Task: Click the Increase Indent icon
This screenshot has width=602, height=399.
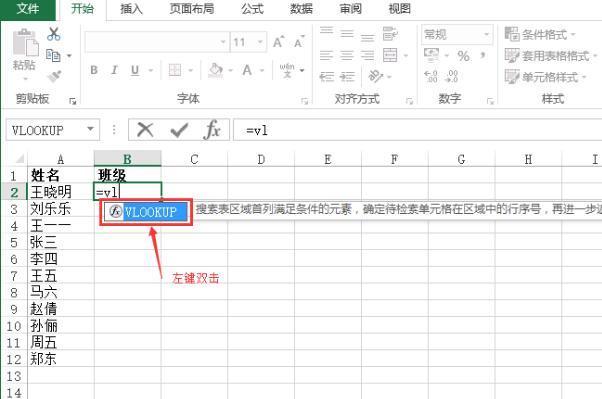Action: pos(347,76)
